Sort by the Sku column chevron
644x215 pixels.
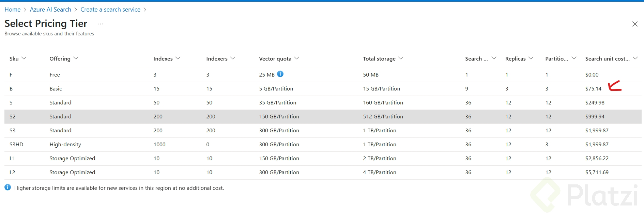coord(24,58)
